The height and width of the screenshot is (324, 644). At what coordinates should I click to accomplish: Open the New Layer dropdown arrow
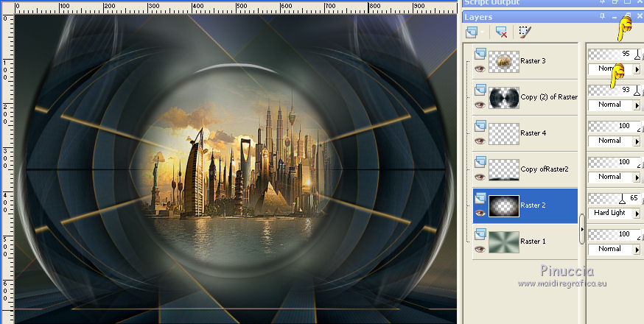pyautogui.click(x=482, y=32)
